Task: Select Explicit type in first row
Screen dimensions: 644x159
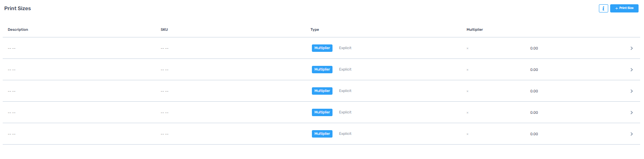Action: [345, 48]
